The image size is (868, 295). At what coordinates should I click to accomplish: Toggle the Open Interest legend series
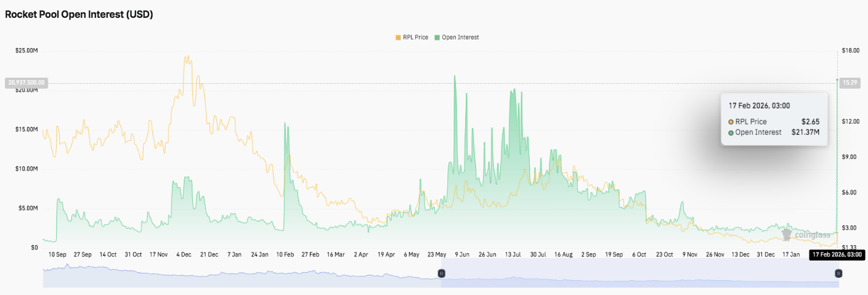pyautogui.click(x=456, y=37)
